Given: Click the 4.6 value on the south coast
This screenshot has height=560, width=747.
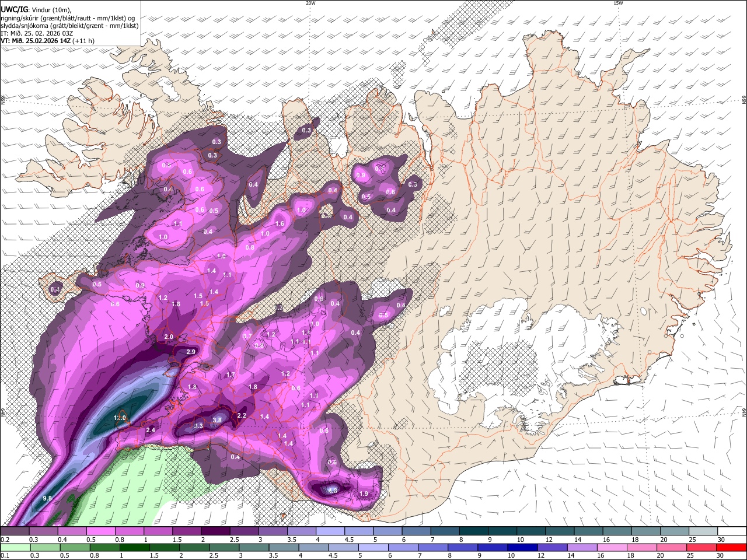Looking at the screenshot, I should (x=333, y=491).
